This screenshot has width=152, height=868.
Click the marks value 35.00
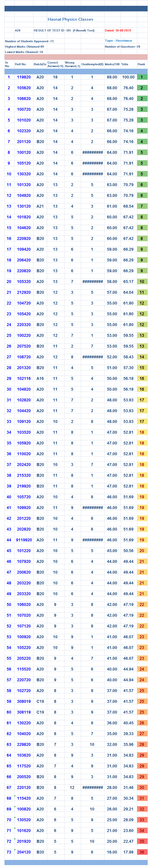coord(112,734)
